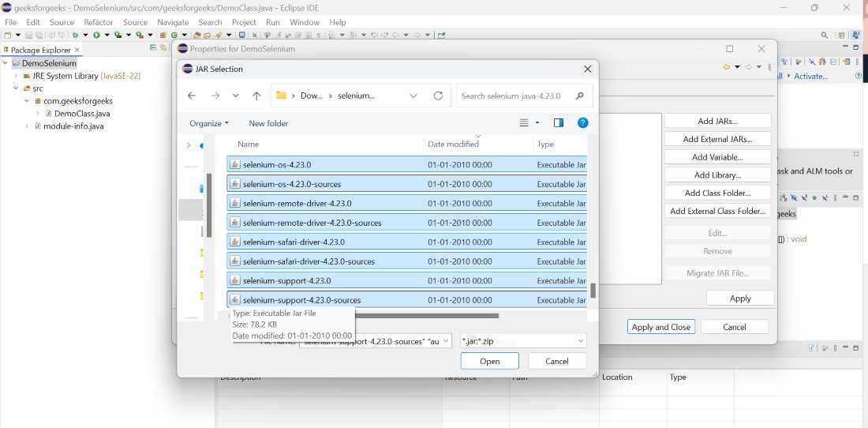Select the selenium-safari-driver-4.23.0-sources file
This screenshot has height=428, width=868.
point(407,261)
